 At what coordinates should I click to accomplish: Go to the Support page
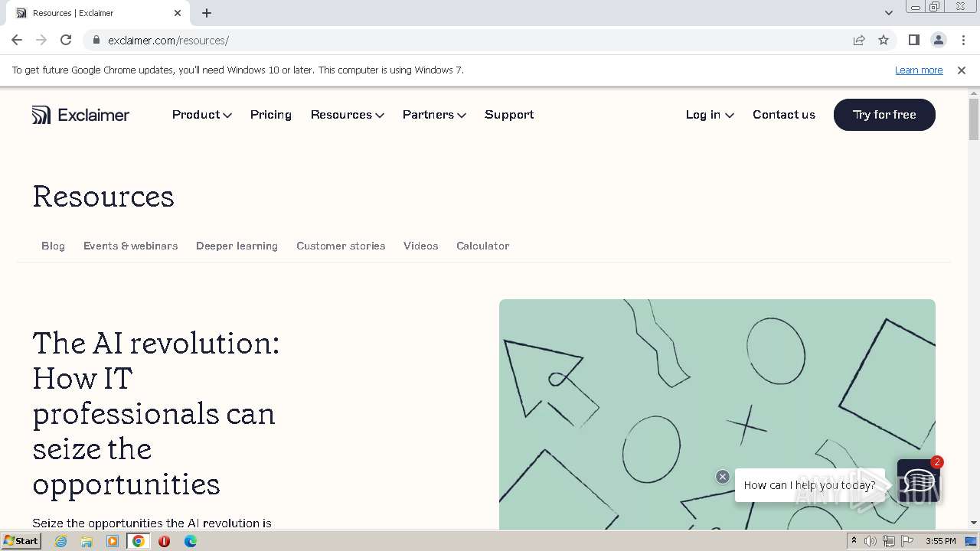[509, 115]
